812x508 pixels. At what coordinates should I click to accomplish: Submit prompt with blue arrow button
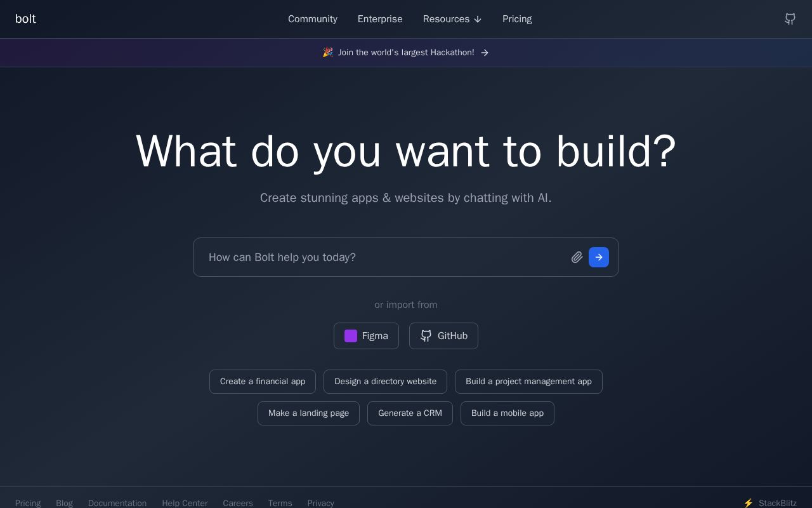[599, 257]
